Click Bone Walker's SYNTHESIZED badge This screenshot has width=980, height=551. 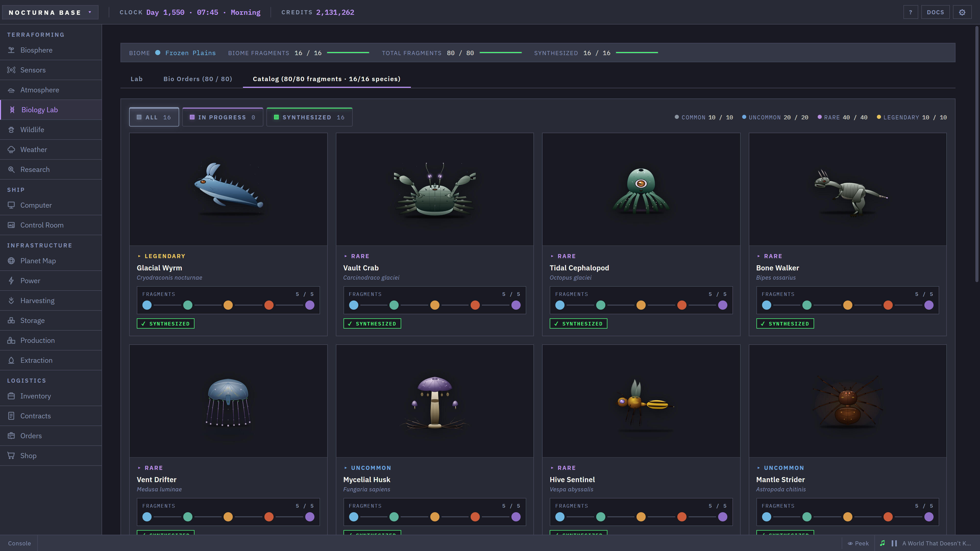point(785,323)
